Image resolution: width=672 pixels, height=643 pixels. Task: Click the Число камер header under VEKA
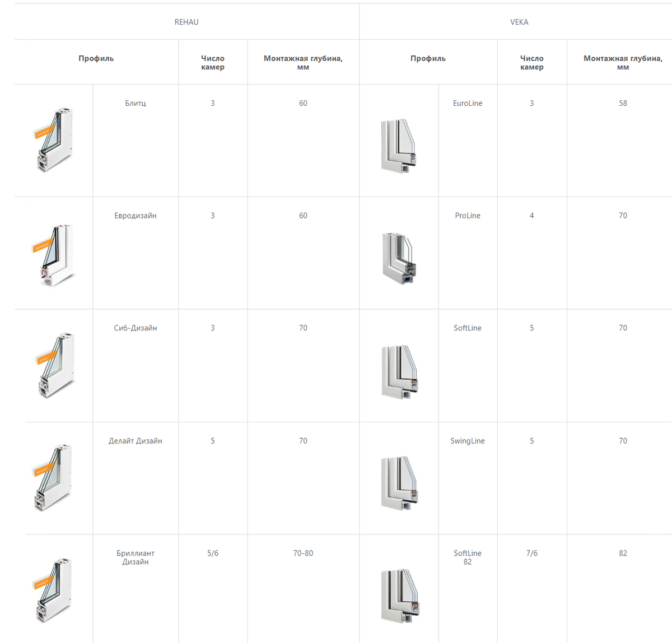(x=532, y=62)
